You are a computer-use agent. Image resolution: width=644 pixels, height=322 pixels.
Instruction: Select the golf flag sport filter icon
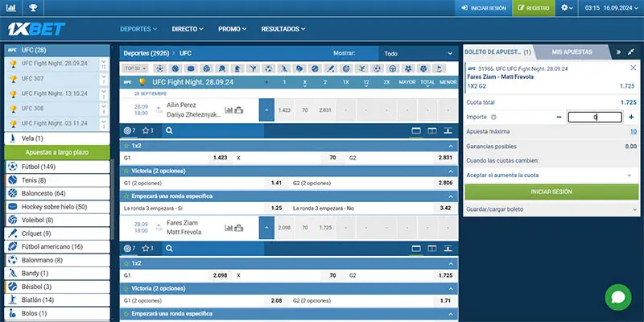[x=439, y=68]
